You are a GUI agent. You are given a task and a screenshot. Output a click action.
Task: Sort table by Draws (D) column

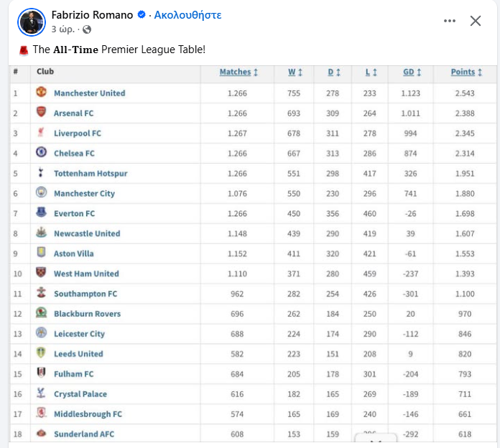click(333, 72)
